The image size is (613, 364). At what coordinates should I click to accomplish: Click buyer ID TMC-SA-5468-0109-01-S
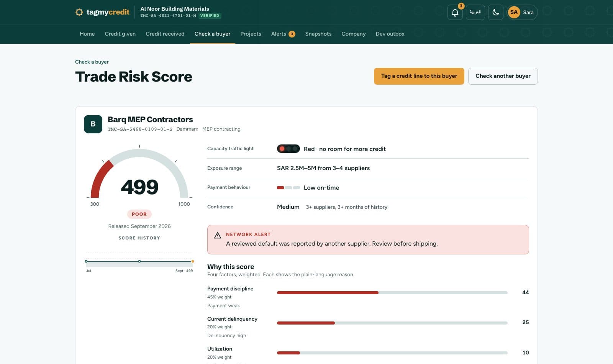coord(140,129)
